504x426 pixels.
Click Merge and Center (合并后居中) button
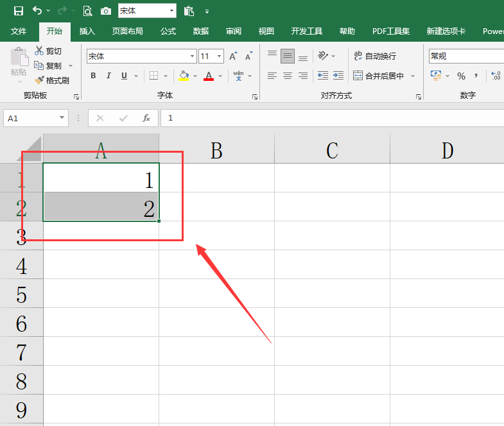click(378, 76)
